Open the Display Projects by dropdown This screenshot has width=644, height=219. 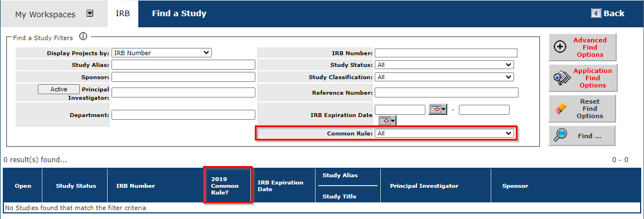click(161, 53)
